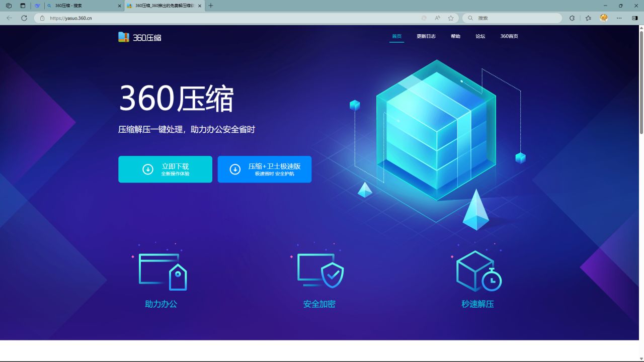Viewport: 644px width, 362px height.
Task: Add this page to favorites with the star
Action: [x=451, y=18]
